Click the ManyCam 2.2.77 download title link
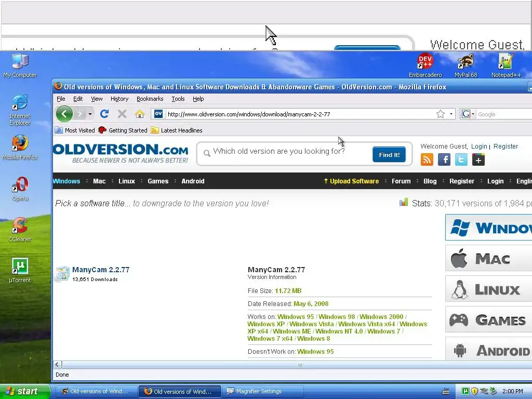 coord(101,270)
